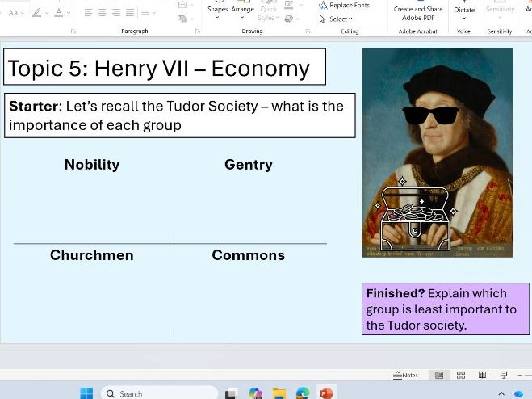
Task: Toggle the Notes pane
Action: click(405, 376)
